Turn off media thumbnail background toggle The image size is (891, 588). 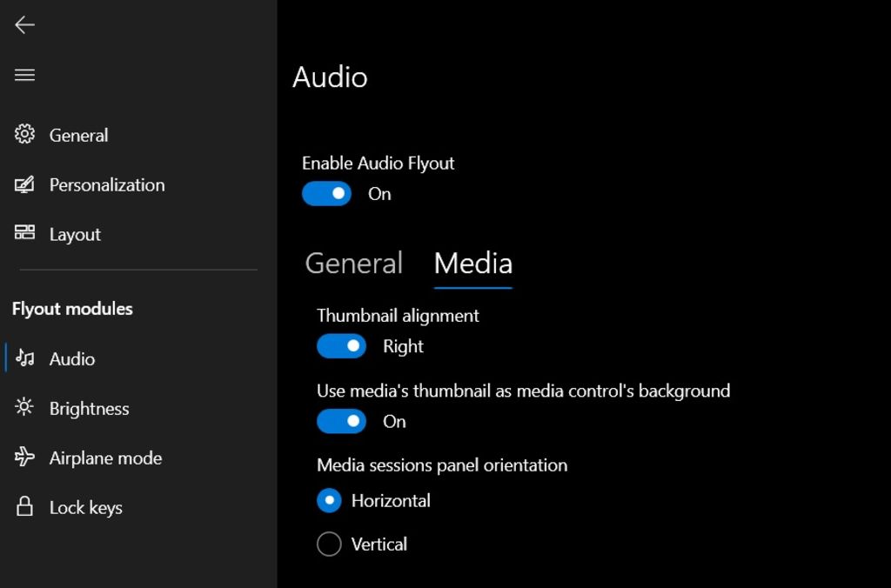[x=341, y=422]
